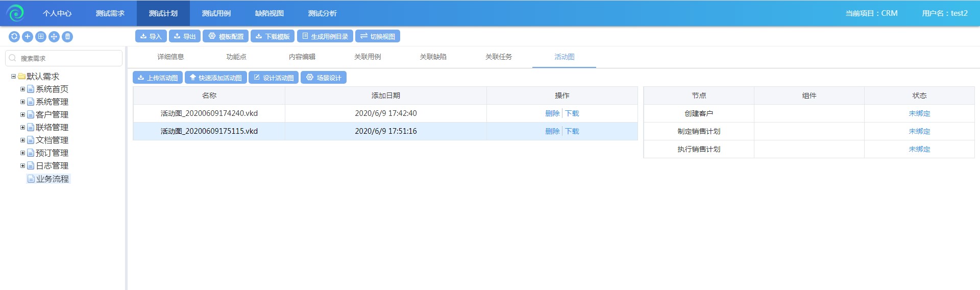Viewport: 980px width, 290px height.
Task: Click 未绑定 status for 创建客户 node
Action: (x=919, y=113)
